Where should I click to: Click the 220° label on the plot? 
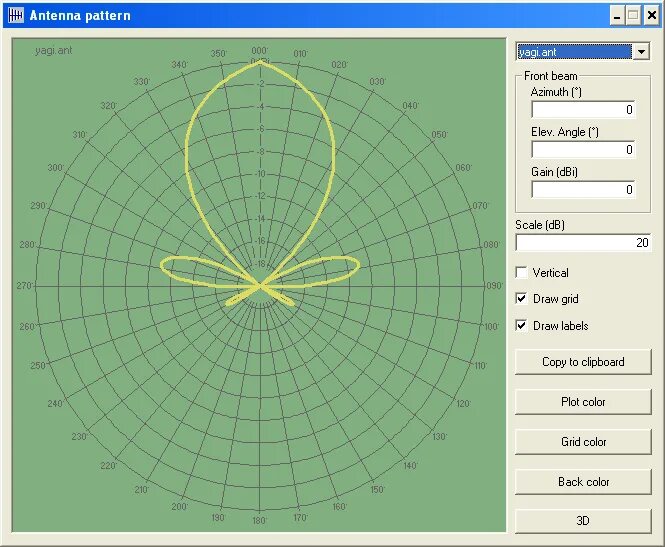pos(108,466)
